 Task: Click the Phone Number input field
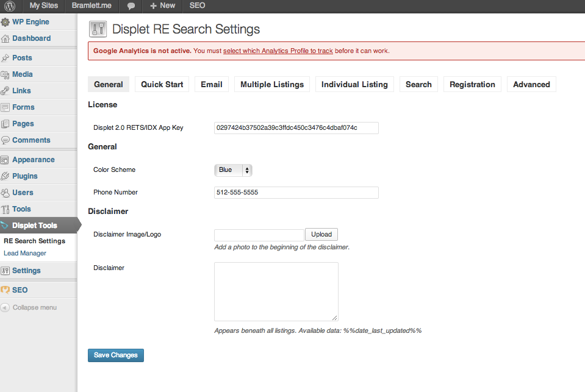pos(296,193)
